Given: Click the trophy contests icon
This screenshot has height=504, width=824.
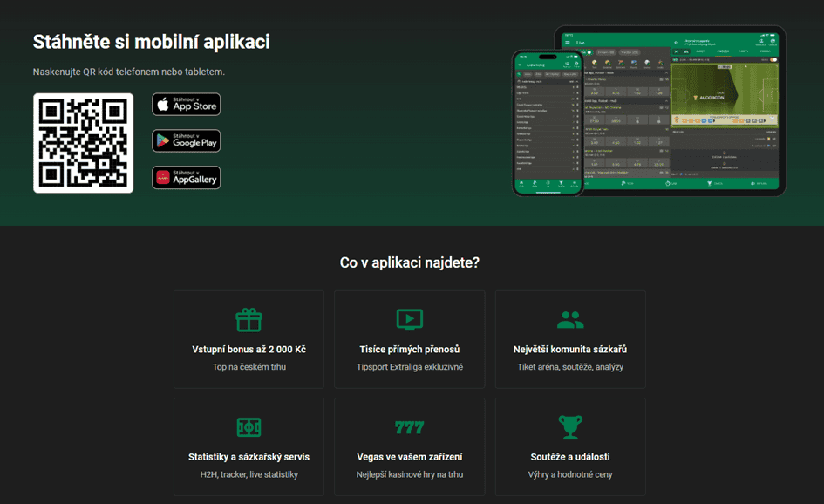Looking at the screenshot, I should [570, 426].
